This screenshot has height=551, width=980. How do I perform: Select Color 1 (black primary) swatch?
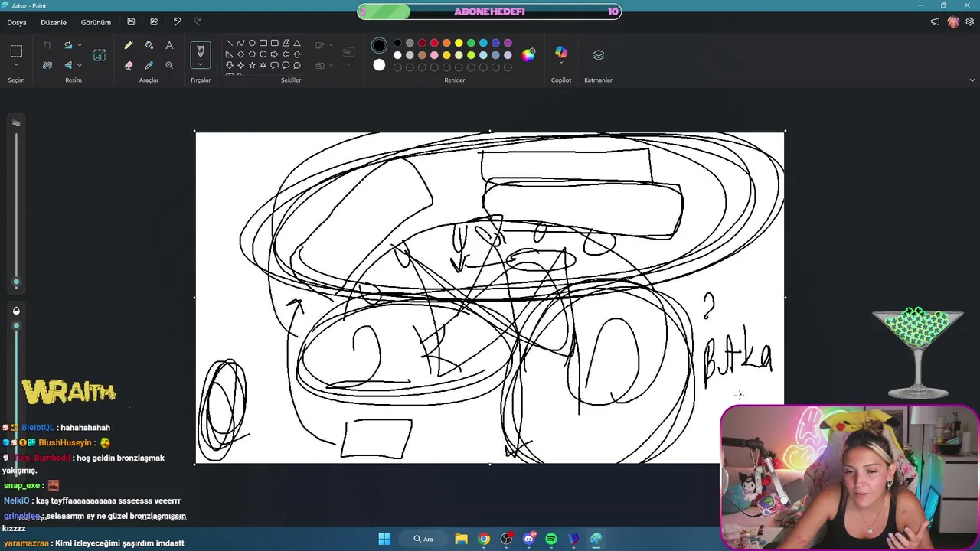(379, 45)
